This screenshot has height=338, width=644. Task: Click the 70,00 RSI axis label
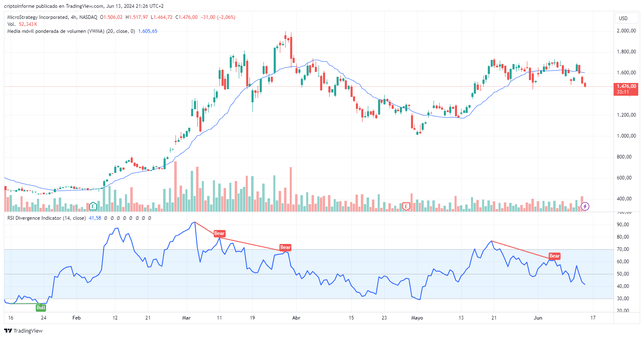(x=623, y=249)
